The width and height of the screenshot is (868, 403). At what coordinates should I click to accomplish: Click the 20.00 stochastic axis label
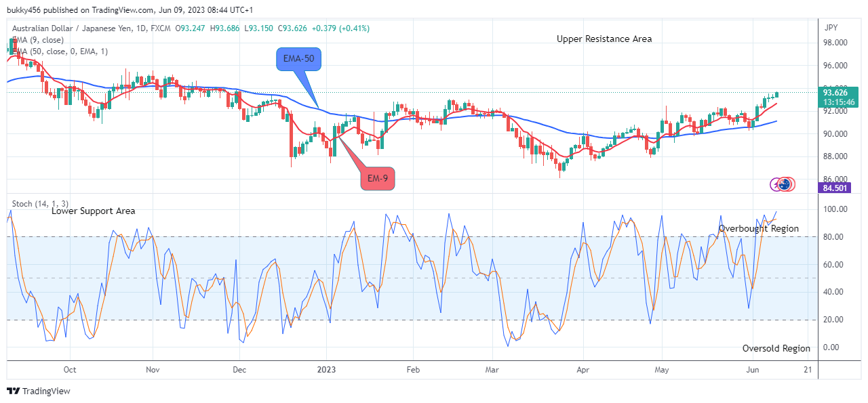tap(835, 320)
